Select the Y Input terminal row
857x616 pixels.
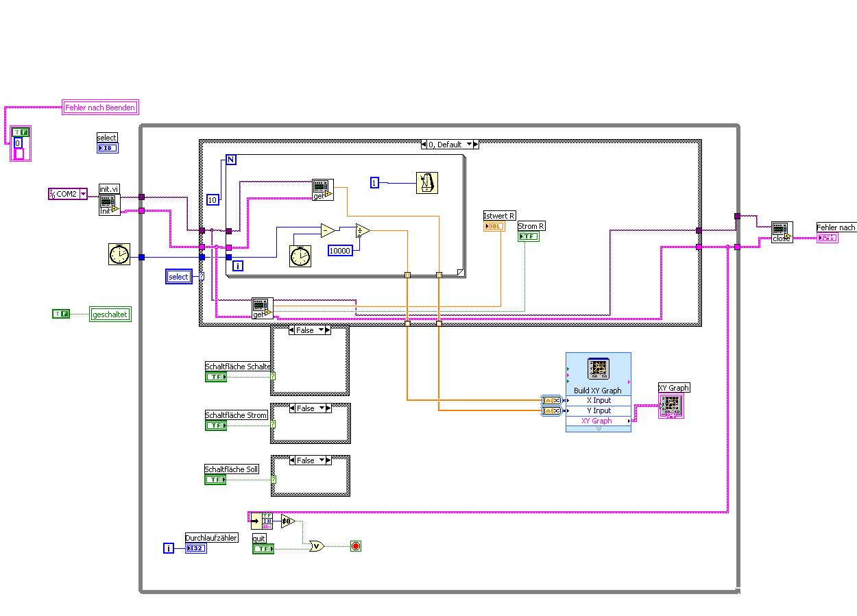pyautogui.click(x=598, y=410)
